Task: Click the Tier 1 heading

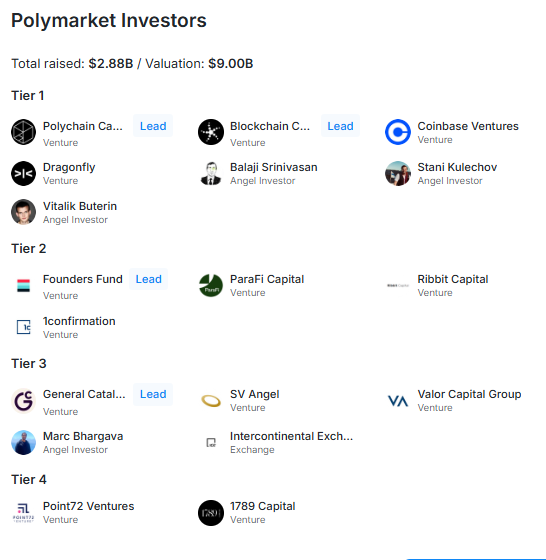Action: click(27, 95)
